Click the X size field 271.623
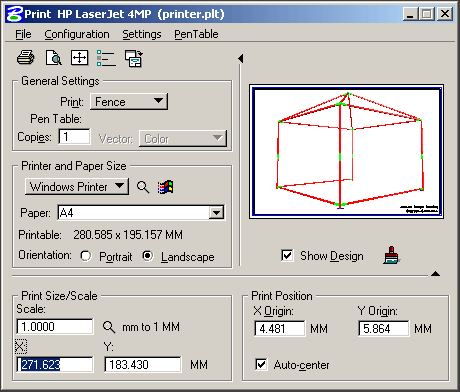The image size is (460, 392). click(55, 364)
